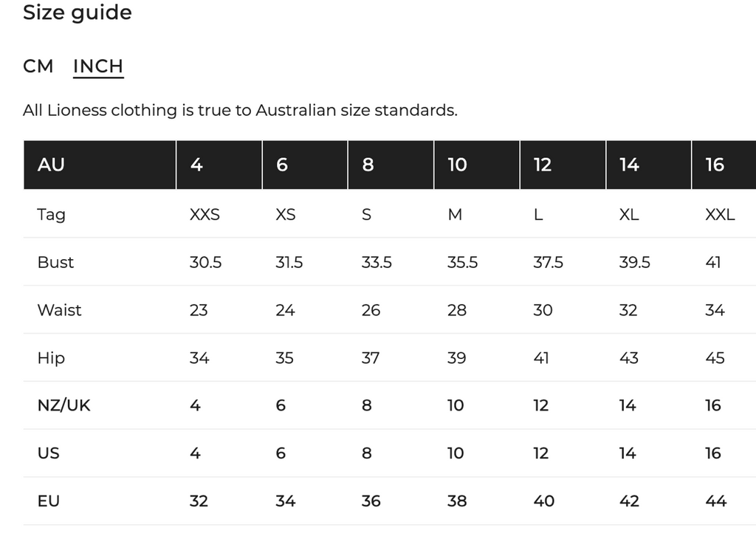
Task: Click the Size guide heading
Action: coord(78,13)
